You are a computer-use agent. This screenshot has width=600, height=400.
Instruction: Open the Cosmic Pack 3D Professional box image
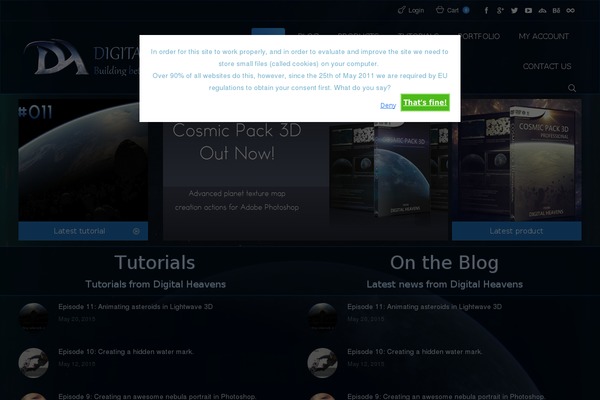(517, 160)
